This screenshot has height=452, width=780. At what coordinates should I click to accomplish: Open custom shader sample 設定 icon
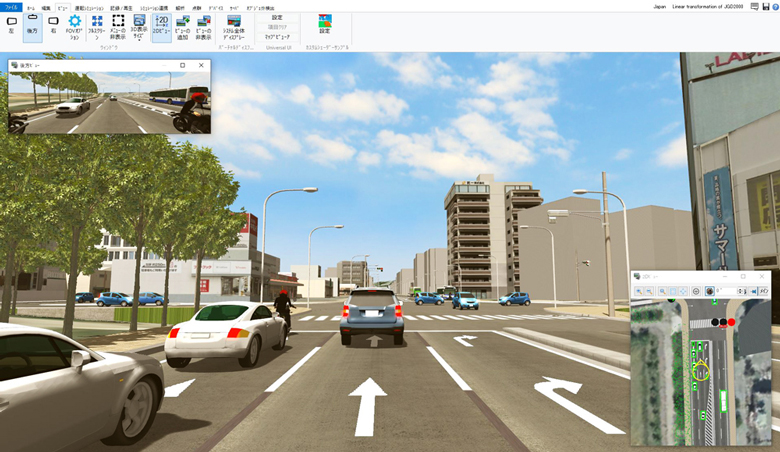point(325,24)
